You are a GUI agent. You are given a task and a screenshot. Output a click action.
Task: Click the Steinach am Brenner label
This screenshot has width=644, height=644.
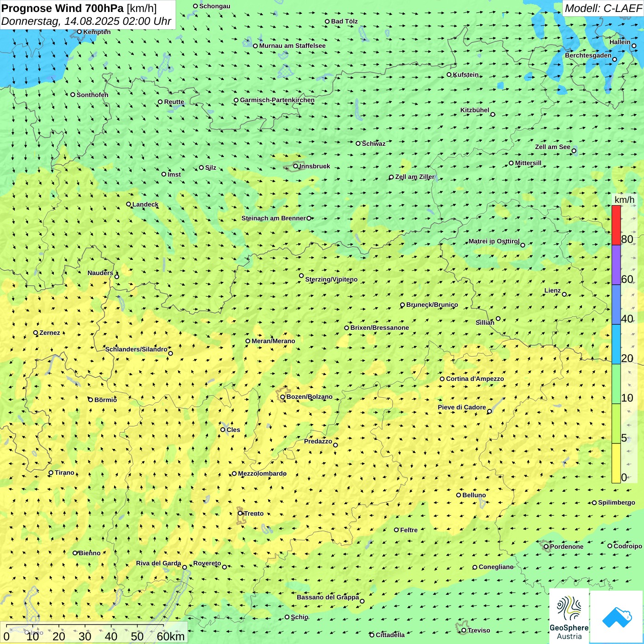coord(273,218)
